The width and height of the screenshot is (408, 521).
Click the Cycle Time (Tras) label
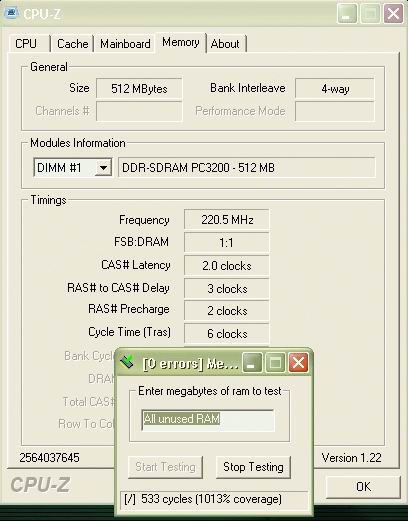[129, 332]
